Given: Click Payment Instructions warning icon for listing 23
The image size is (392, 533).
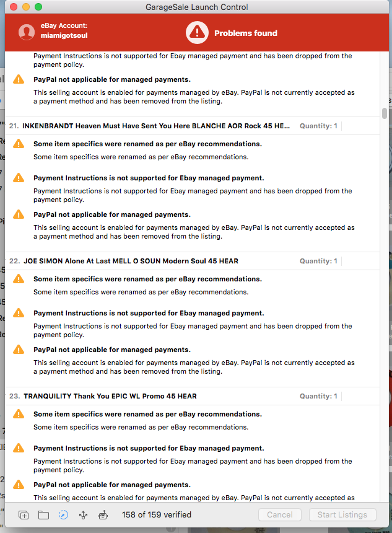Looking at the screenshot, I should [19, 448].
